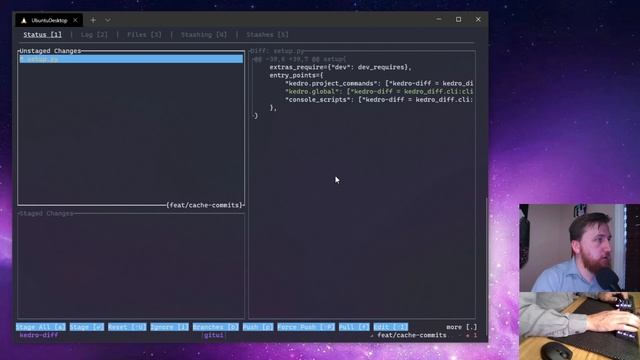Minimize the terminal window

coord(439,19)
